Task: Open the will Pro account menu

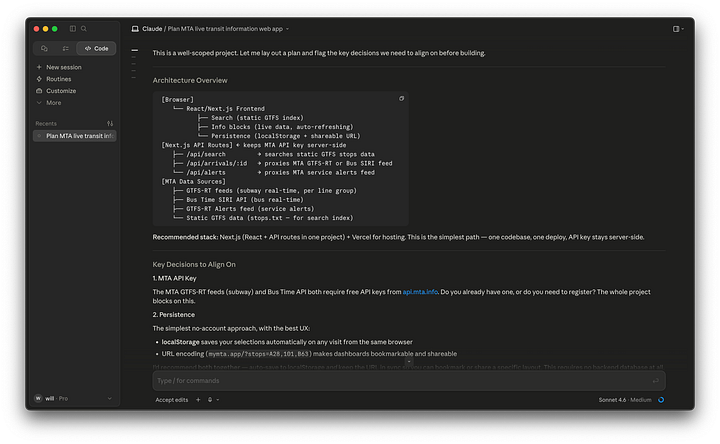Action: pos(73,398)
